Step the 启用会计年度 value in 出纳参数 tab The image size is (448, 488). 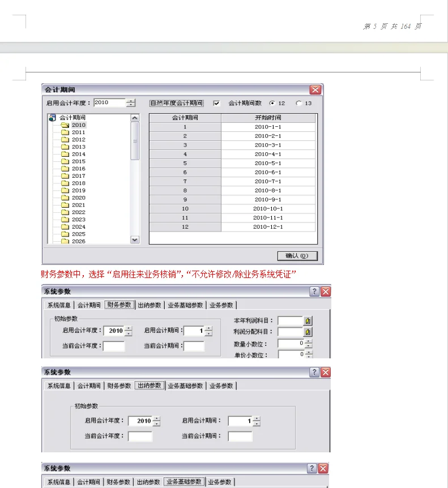click(156, 421)
